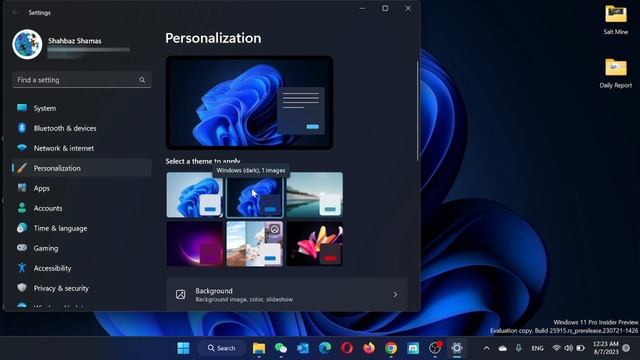Open Windows Start menu on taskbar

point(183,348)
